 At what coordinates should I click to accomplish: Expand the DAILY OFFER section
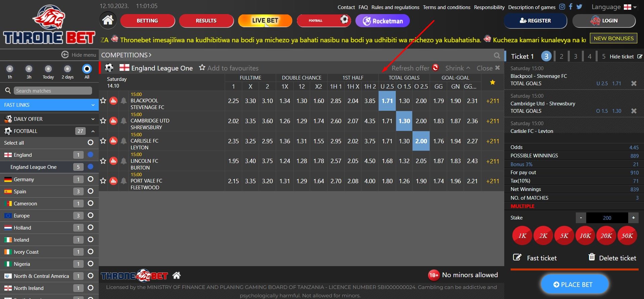93,119
